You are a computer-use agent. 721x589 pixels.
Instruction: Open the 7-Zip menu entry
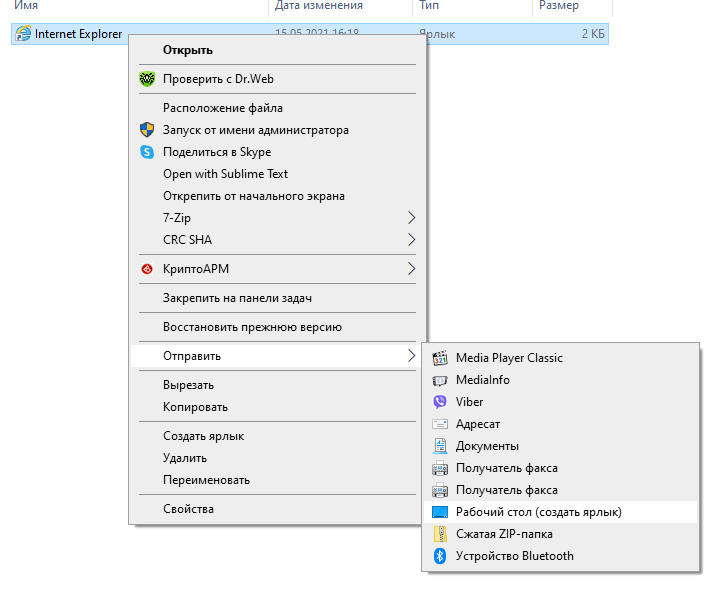[277, 218]
